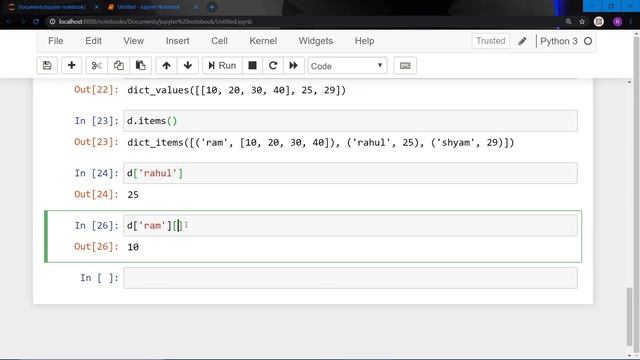Run the selected cell
Screen dimensions: 640x360
click(x=222, y=65)
